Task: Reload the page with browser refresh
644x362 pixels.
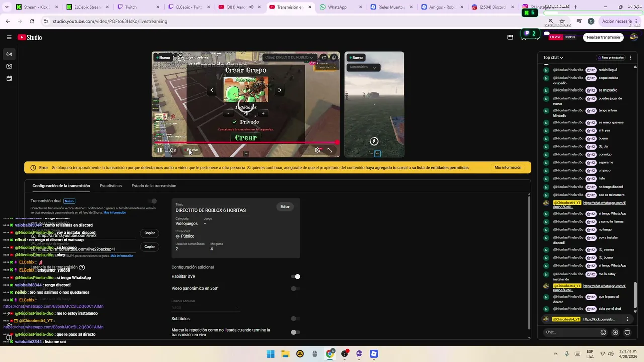Action: 32,21
